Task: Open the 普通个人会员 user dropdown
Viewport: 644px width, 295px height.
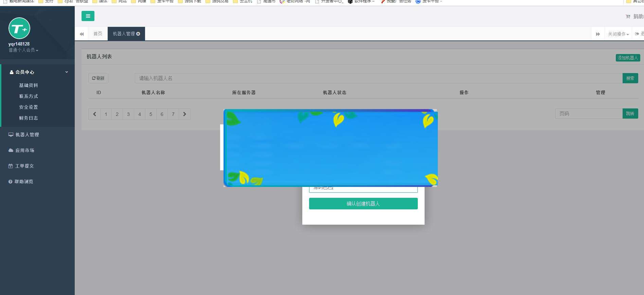Action: click(23, 50)
